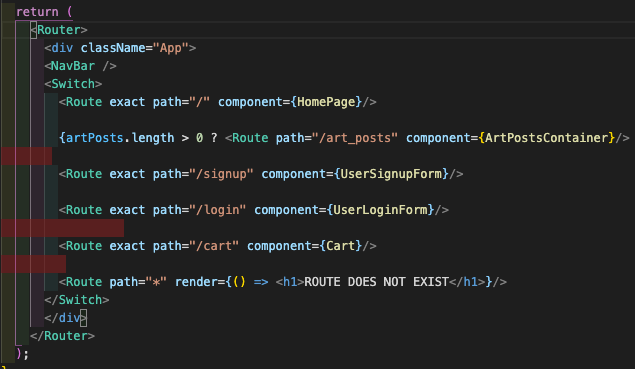Click the opening Router tag
The height and width of the screenshot is (369, 635).
click(59, 30)
